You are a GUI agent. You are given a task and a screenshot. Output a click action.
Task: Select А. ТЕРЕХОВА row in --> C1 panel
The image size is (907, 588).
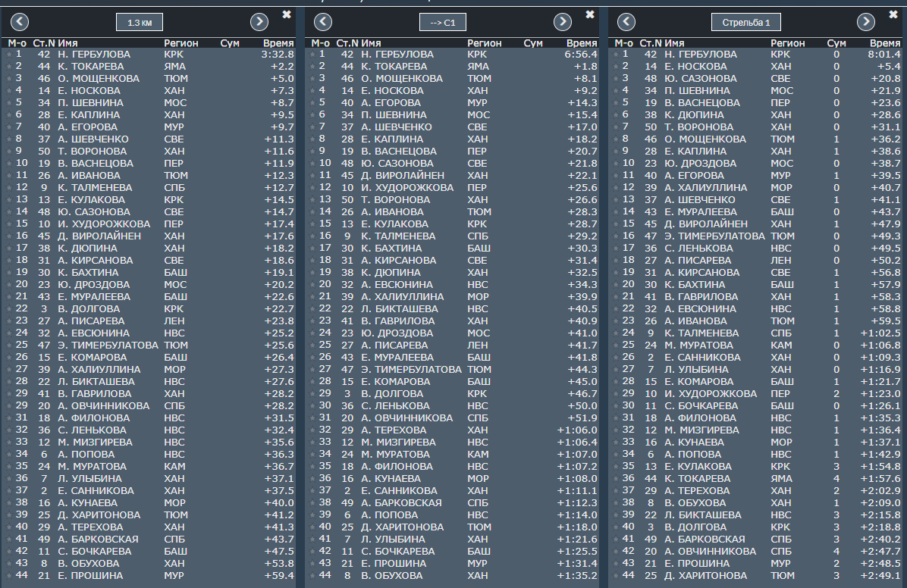click(453, 430)
